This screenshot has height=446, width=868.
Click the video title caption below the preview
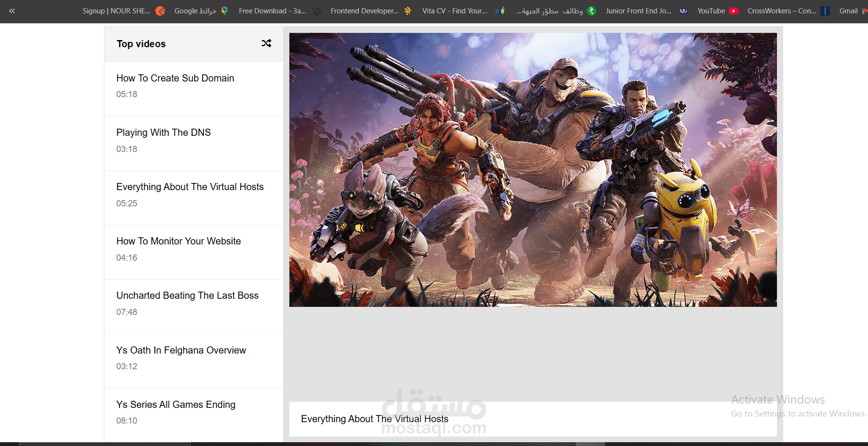[375, 419]
